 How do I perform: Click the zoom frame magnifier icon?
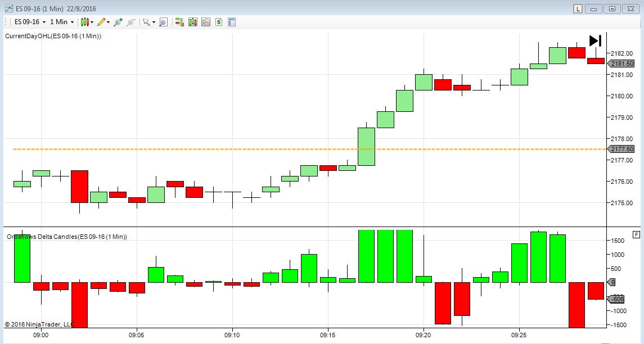click(x=164, y=22)
